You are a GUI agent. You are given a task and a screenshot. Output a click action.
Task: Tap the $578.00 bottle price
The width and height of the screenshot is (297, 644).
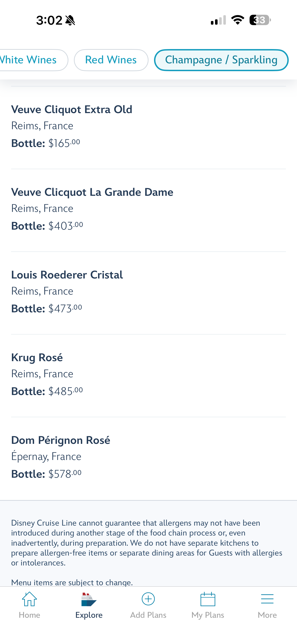(x=65, y=474)
